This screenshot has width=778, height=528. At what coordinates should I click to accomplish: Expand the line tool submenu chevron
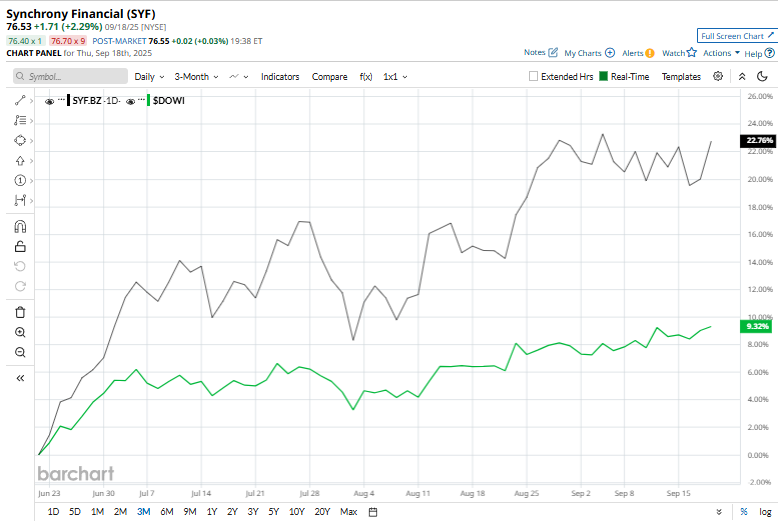click(31, 101)
